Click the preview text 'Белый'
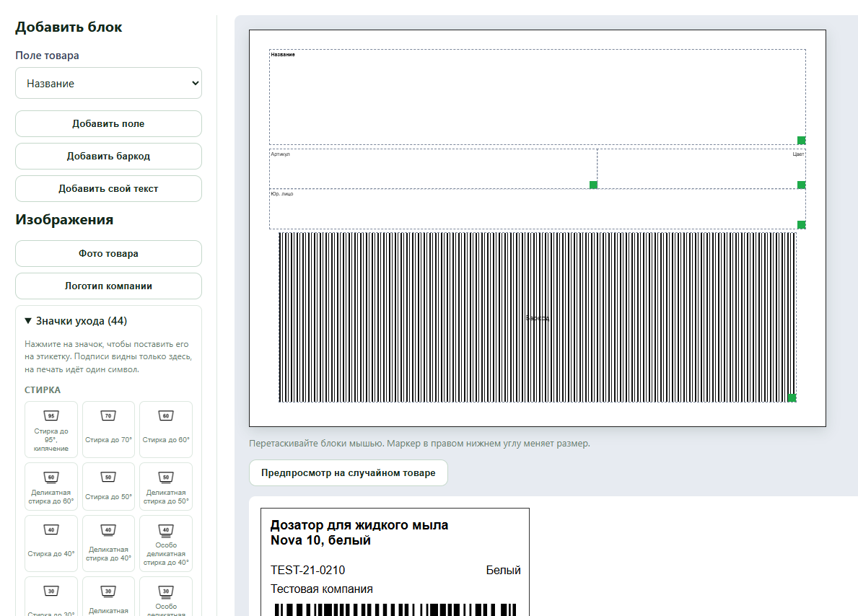 pyautogui.click(x=504, y=570)
